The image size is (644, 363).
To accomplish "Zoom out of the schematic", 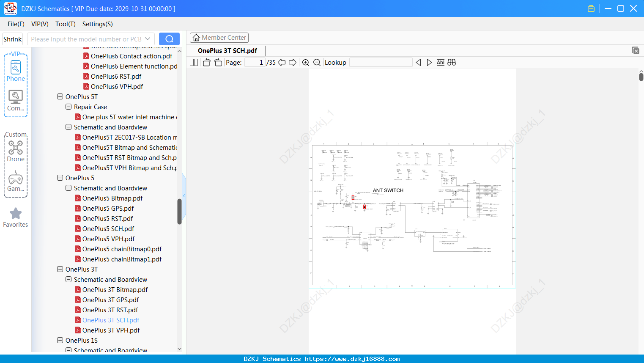I will coord(317,63).
